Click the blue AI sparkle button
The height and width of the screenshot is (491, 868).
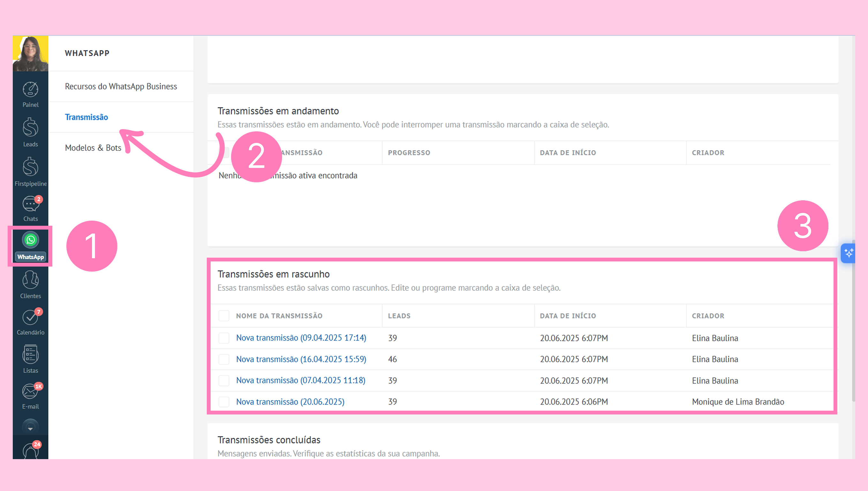tap(848, 253)
